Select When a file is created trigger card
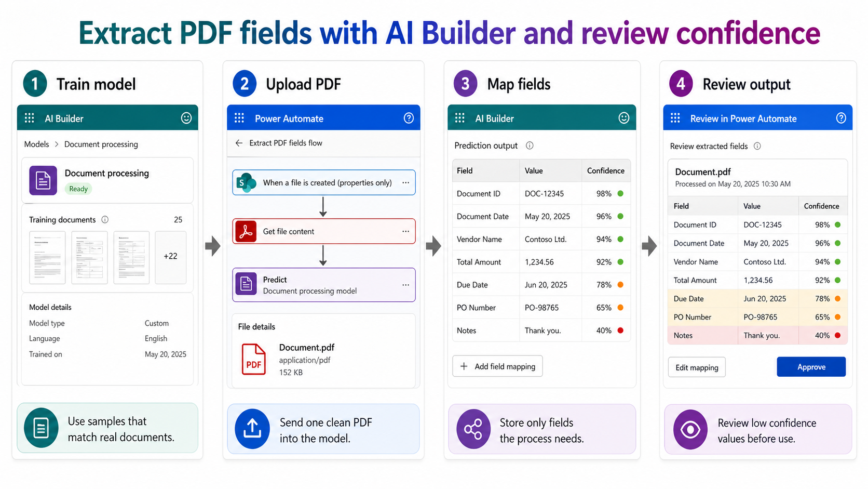This screenshot has width=868, height=489. tap(324, 182)
